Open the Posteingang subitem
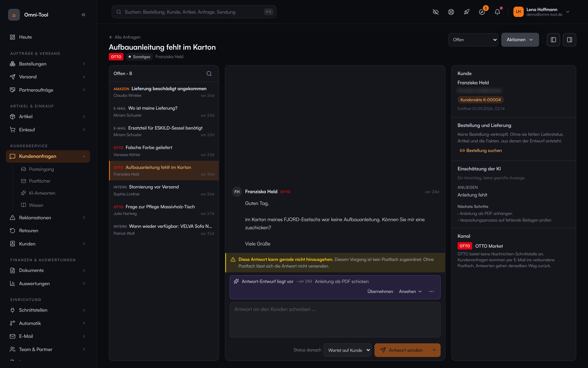Viewport: 588px width, 368px height. point(41,169)
